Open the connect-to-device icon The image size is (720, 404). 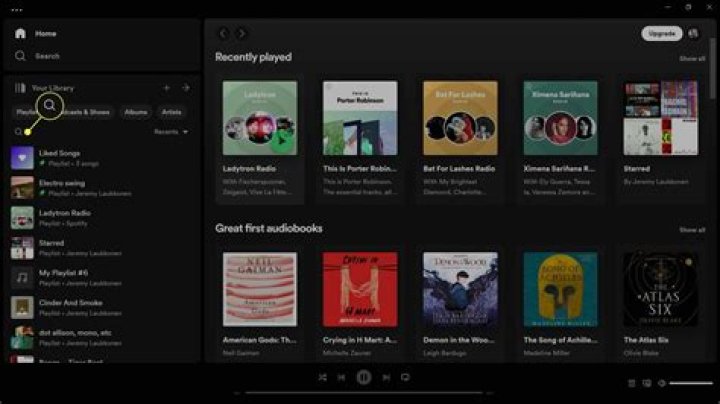click(647, 383)
